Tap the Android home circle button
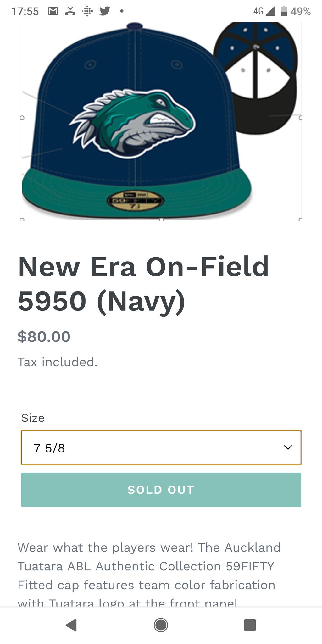Viewport: 322px width, 644px height. [161, 625]
